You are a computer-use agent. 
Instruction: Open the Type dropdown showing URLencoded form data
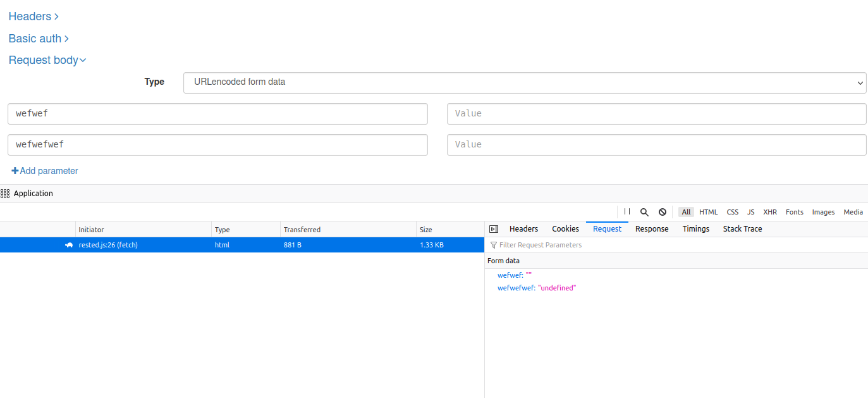pyautogui.click(x=525, y=82)
